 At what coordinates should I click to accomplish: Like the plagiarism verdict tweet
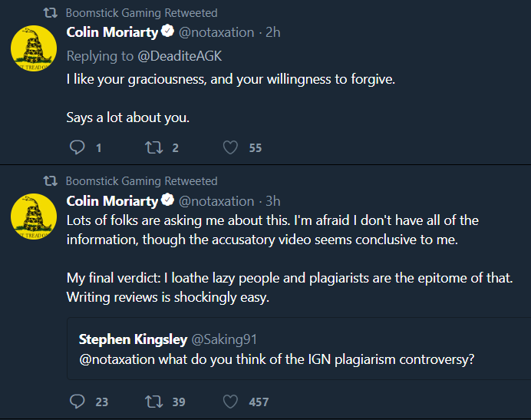pyautogui.click(x=230, y=401)
